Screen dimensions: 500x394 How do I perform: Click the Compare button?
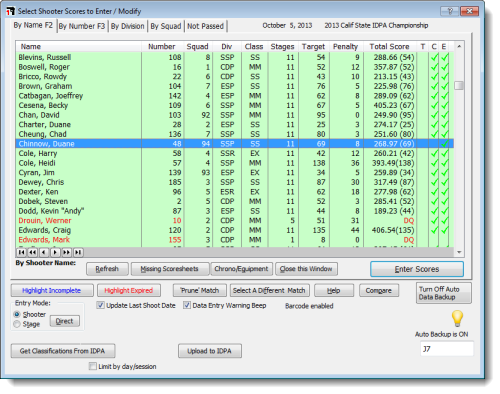point(379,290)
